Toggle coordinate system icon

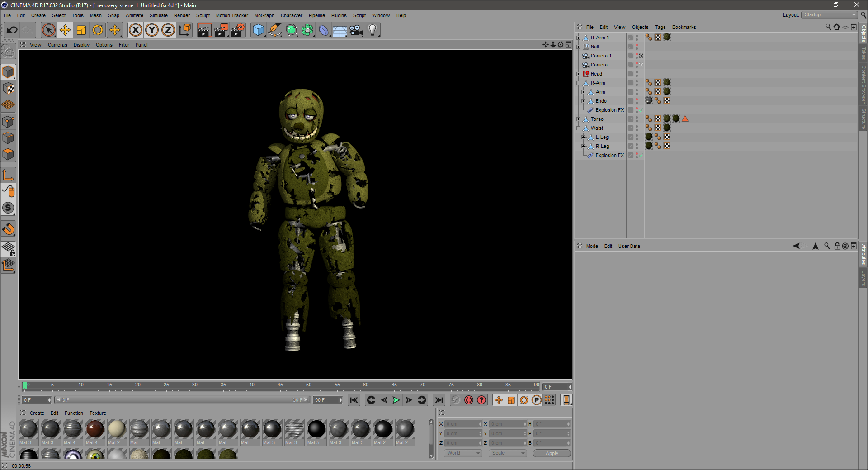184,30
